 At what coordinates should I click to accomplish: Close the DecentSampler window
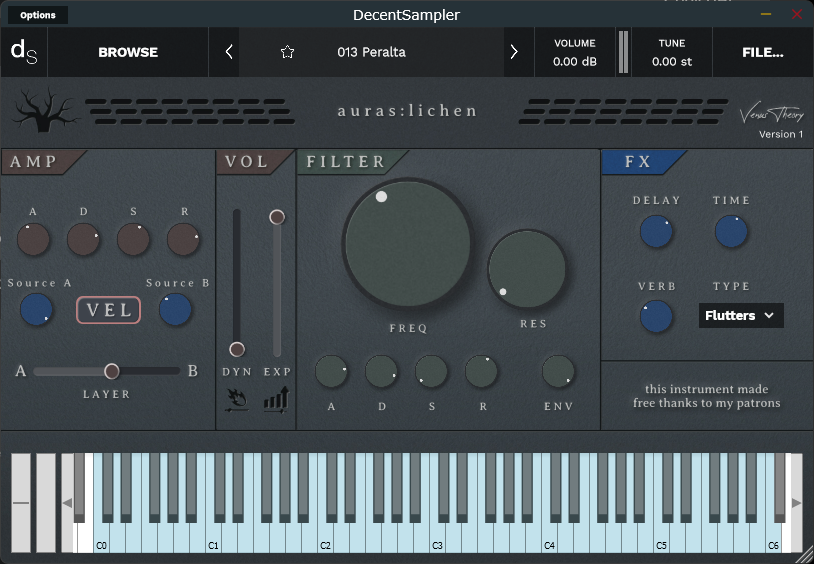[797, 14]
